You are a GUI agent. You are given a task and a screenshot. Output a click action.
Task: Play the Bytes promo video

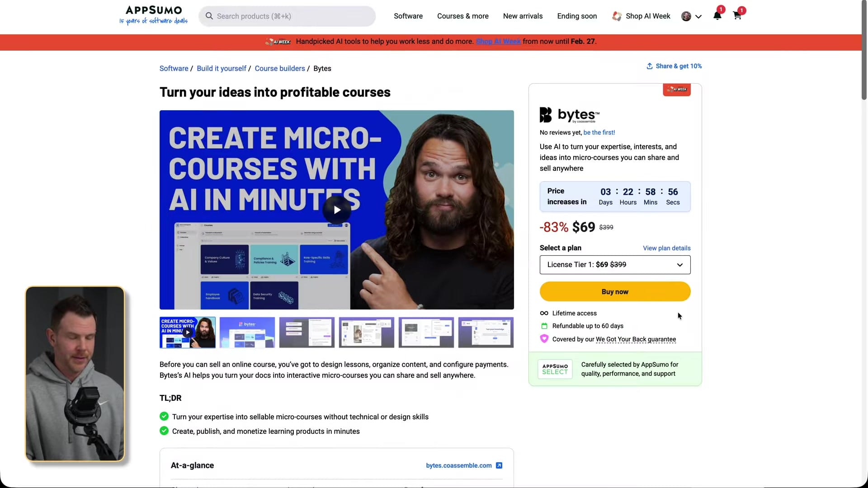[x=337, y=210]
